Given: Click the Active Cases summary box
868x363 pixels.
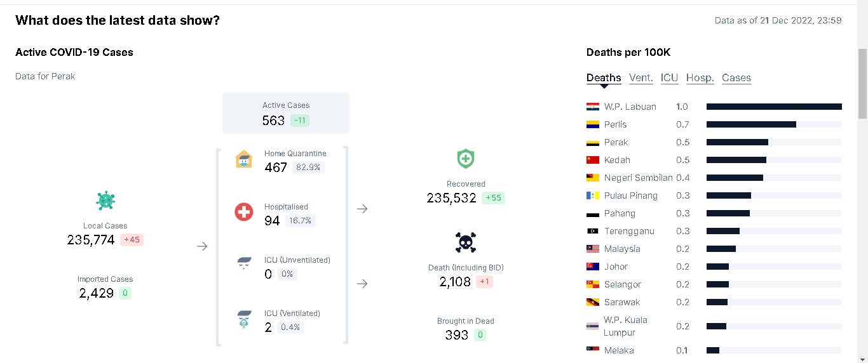Looking at the screenshot, I should [x=286, y=113].
